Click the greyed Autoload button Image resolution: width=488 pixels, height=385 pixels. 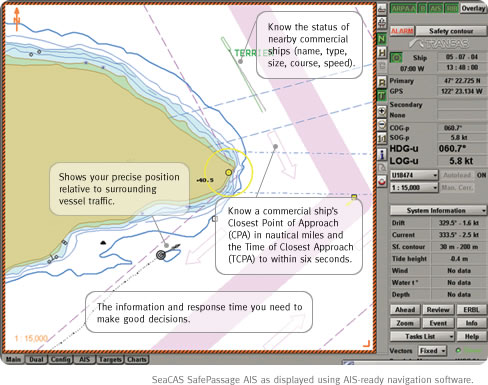click(457, 175)
